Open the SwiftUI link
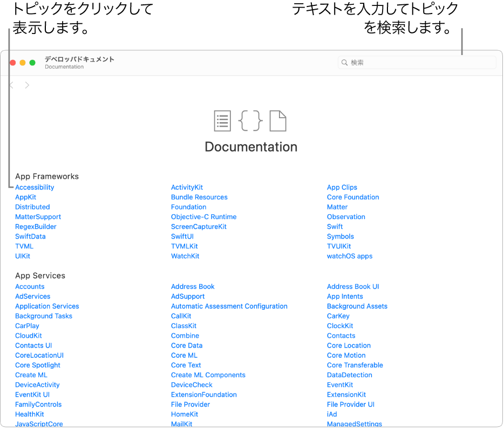Screen dimensions: 504x428 click(x=182, y=237)
